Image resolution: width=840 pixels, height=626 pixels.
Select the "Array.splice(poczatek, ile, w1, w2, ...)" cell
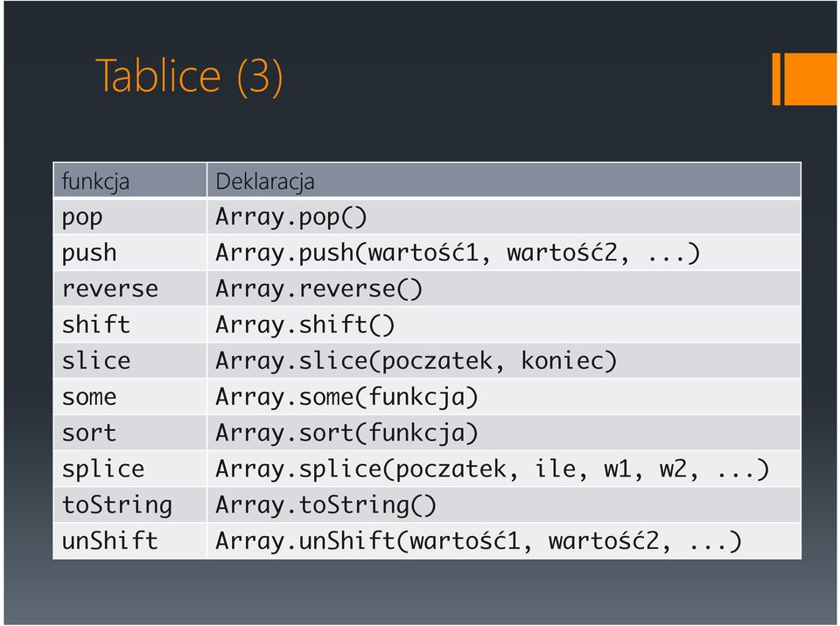504,469
